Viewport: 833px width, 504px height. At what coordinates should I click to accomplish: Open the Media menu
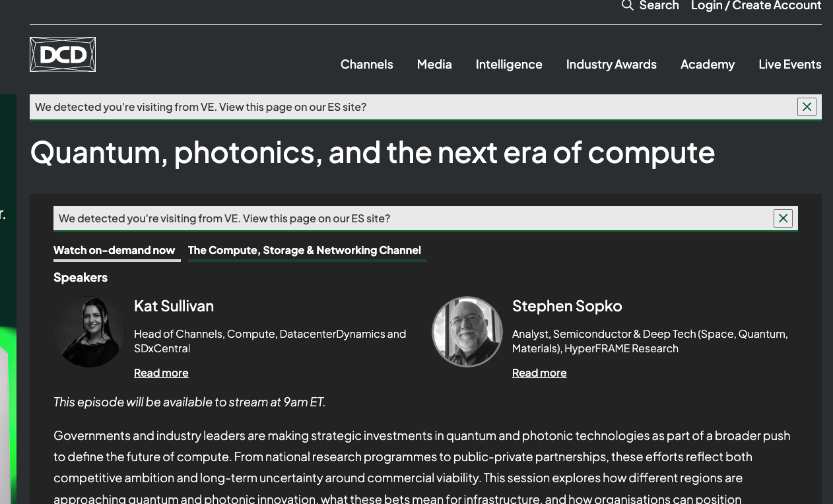pyautogui.click(x=434, y=64)
